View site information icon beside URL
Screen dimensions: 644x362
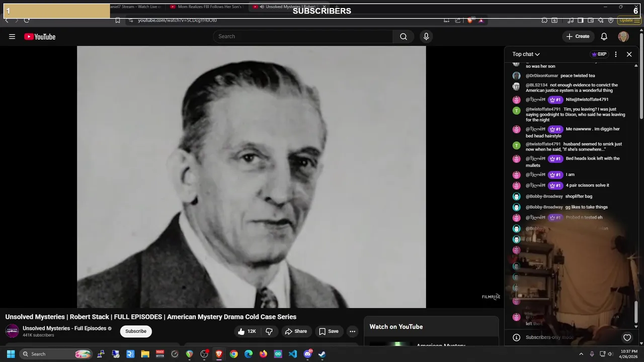click(x=131, y=20)
